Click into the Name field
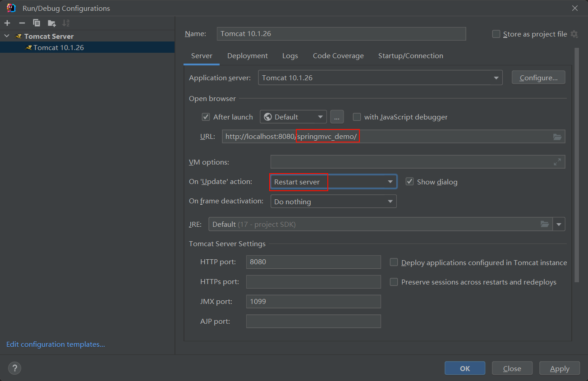Image resolution: width=588 pixels, height=381 pixels. (341, 34)
